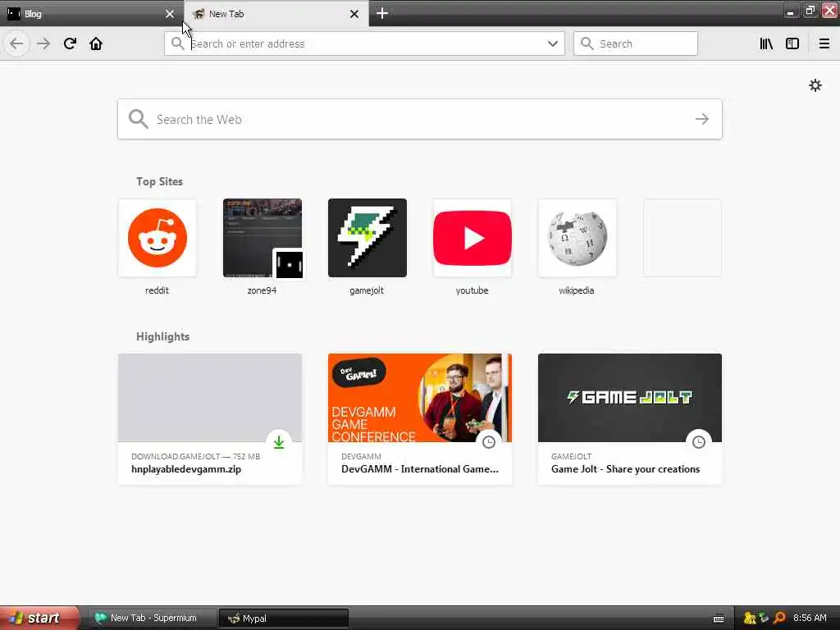The image size is (840, 630).
Task: Click the 'GAMEJOLT' source label
Action: pyautogui.click(x=571, y=456)
